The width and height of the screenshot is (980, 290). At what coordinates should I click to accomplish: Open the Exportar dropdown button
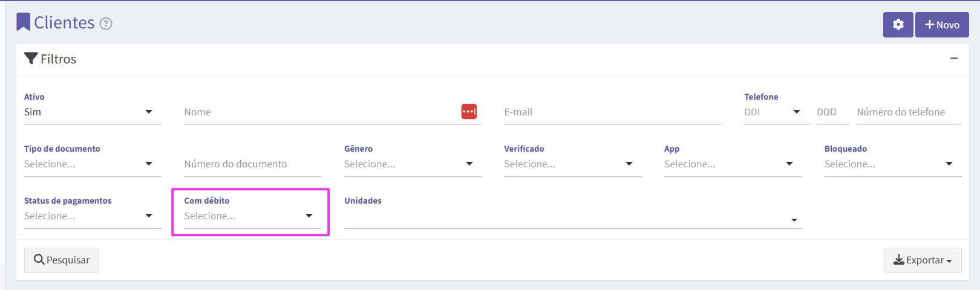tap(923, 260)
